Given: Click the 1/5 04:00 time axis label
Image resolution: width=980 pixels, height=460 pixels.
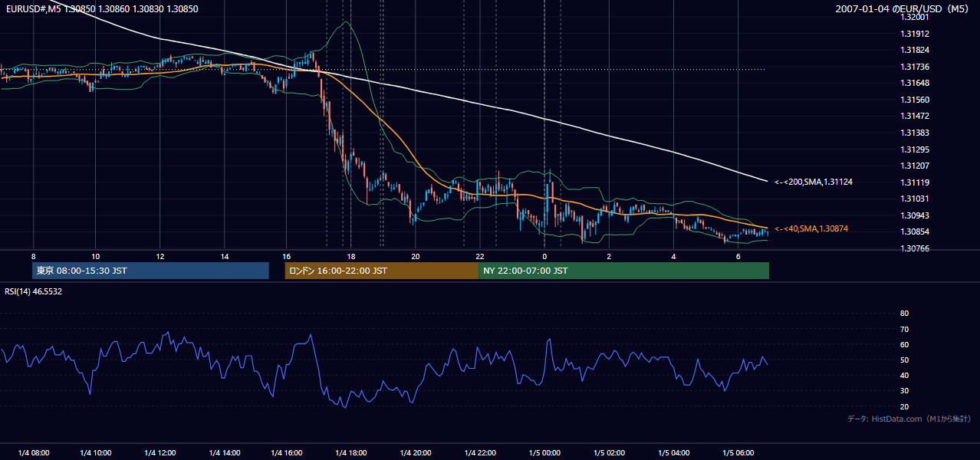Looking at the screenshot, I should [673, 453].
